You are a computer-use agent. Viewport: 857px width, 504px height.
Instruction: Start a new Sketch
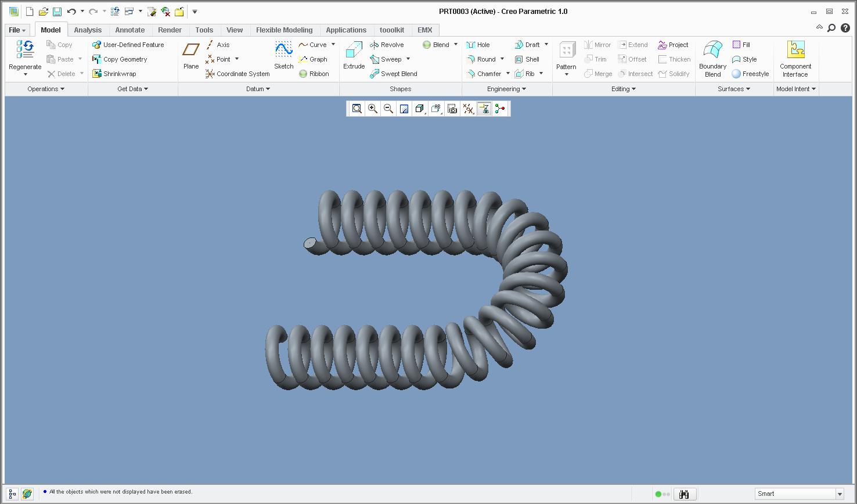click(x=284, y=56)
